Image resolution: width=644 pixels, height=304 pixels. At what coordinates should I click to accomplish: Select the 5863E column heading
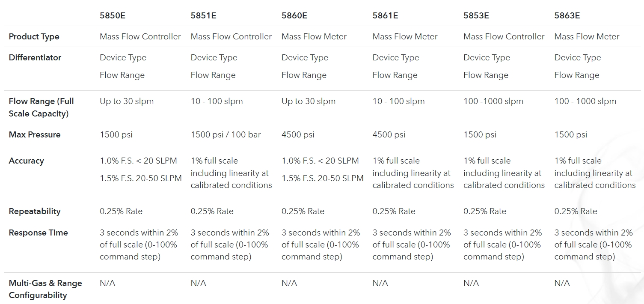567,15
